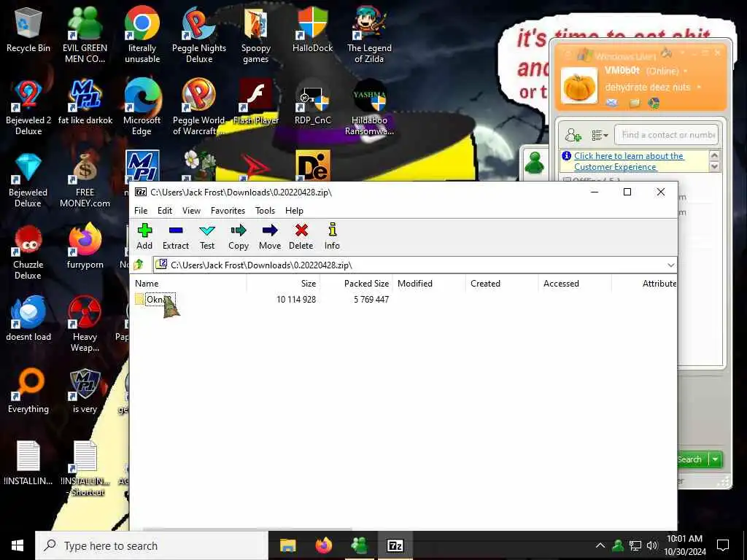Run Test on the archive
Image resolution: width=747 pixels, height=560 pixels.
coord(206,237)
